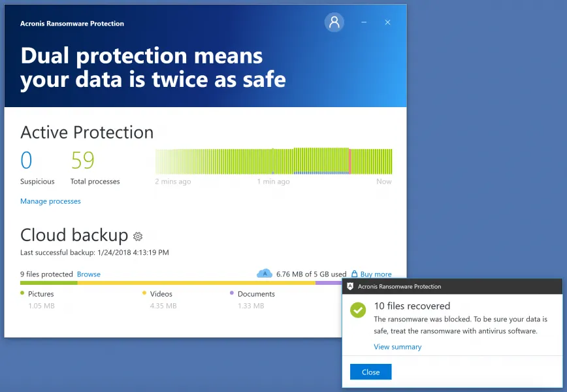Open Cloud backup settings gear
Image resolution: width=567 pixels, height=392 pixels.
click(138, 237)
